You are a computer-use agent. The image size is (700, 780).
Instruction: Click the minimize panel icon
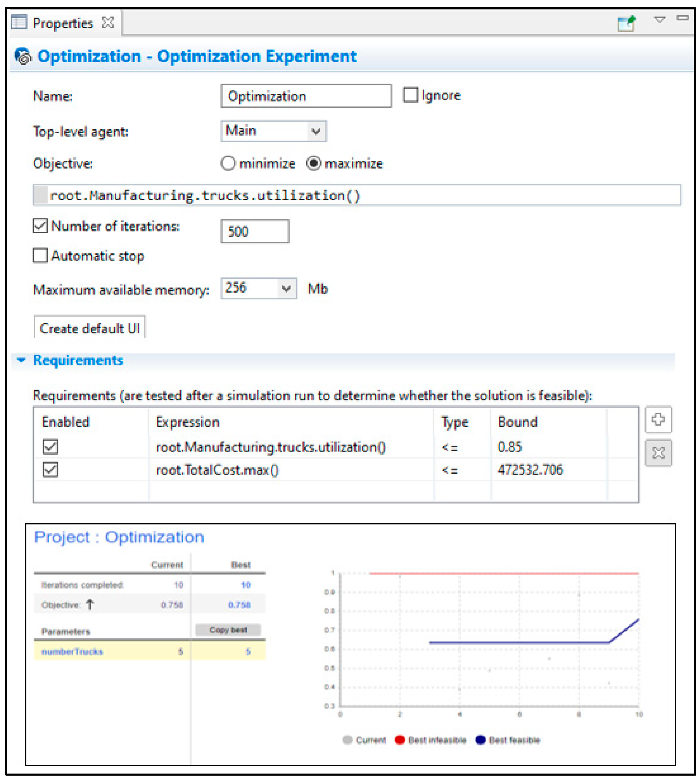tap(683, 18)
